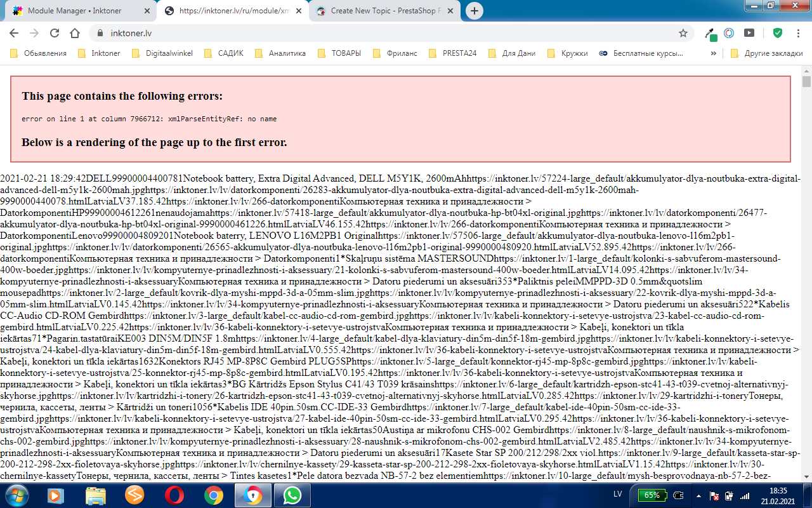The image size is (812, 508).
Task: Select the inktoner.lv/ru/module tab
Action: pos(233,11)
